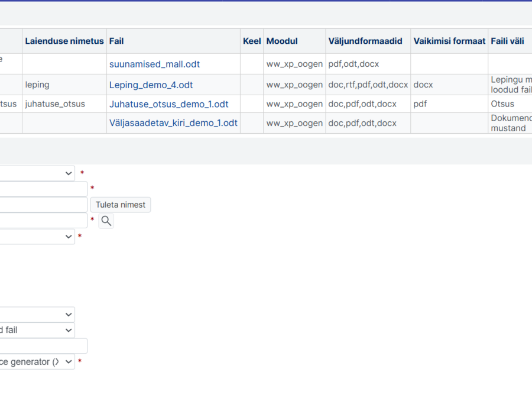The image size is (532, 414).
Task: Click "ww_xp_oogen" in the Väljasaadetav_kiri_demo_1.odt row
Action: [294, 123]
